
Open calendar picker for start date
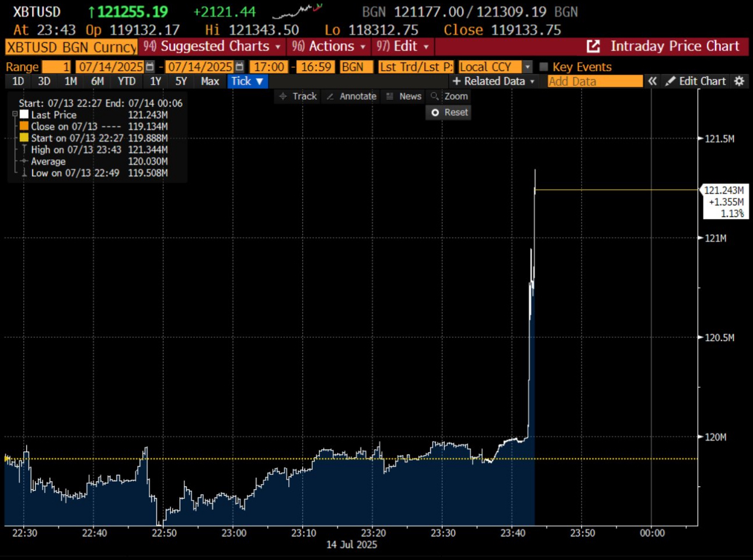150,67
